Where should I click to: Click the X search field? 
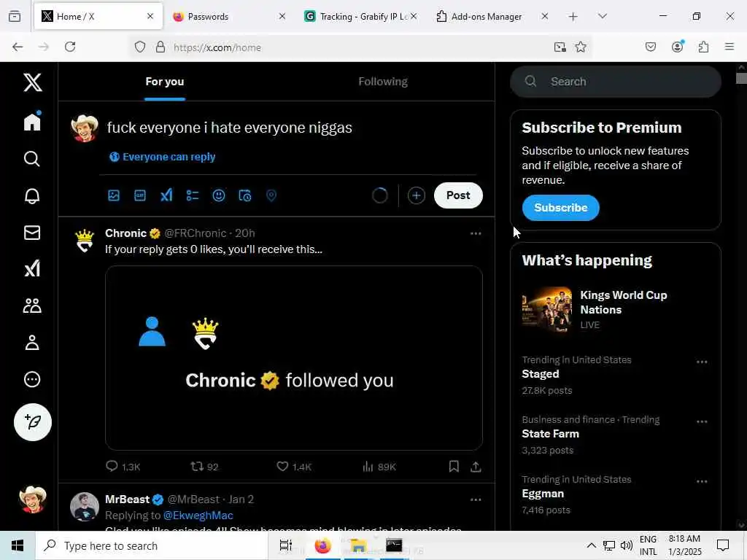coord(616,82)
